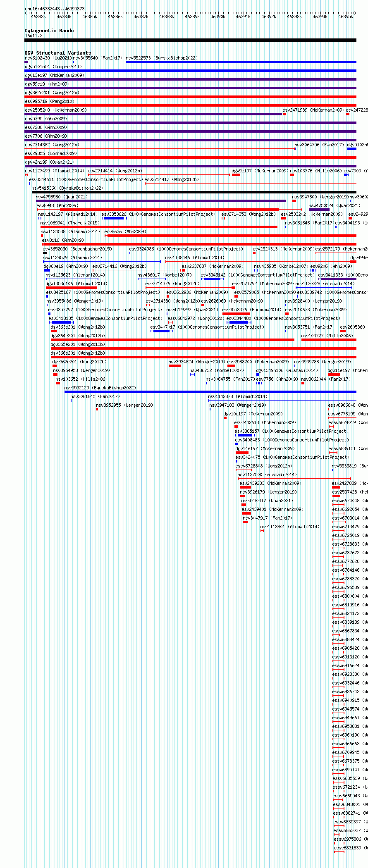Click the nsv1142197 (Alsmadi2014) label
The width and height of the screenshot is (368, 868).
68,214
